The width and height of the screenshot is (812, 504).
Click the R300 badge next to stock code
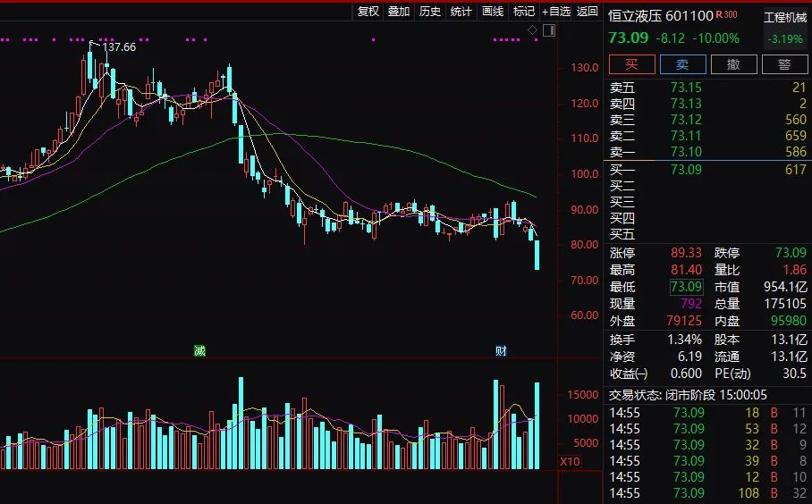coord(726,14)
